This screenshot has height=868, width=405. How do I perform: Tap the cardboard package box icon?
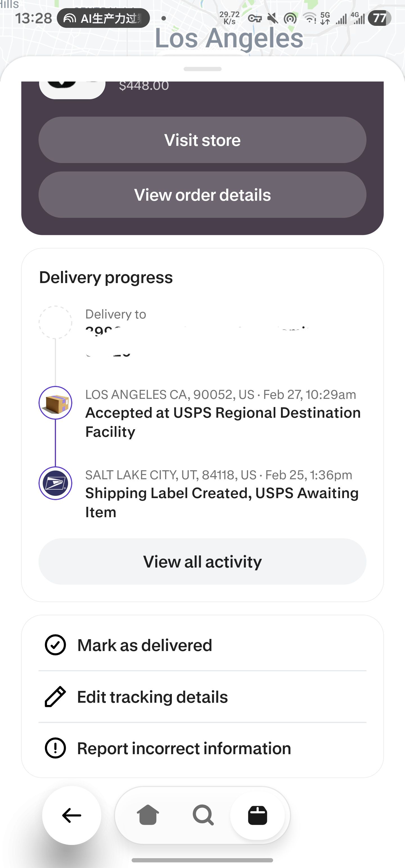56,403
